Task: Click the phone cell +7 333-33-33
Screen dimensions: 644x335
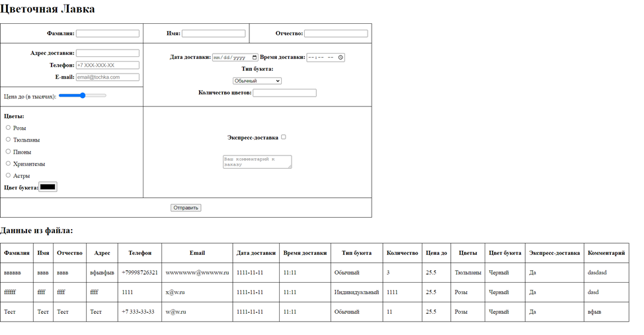Action: pyautogui.click(x=140, y=312)
